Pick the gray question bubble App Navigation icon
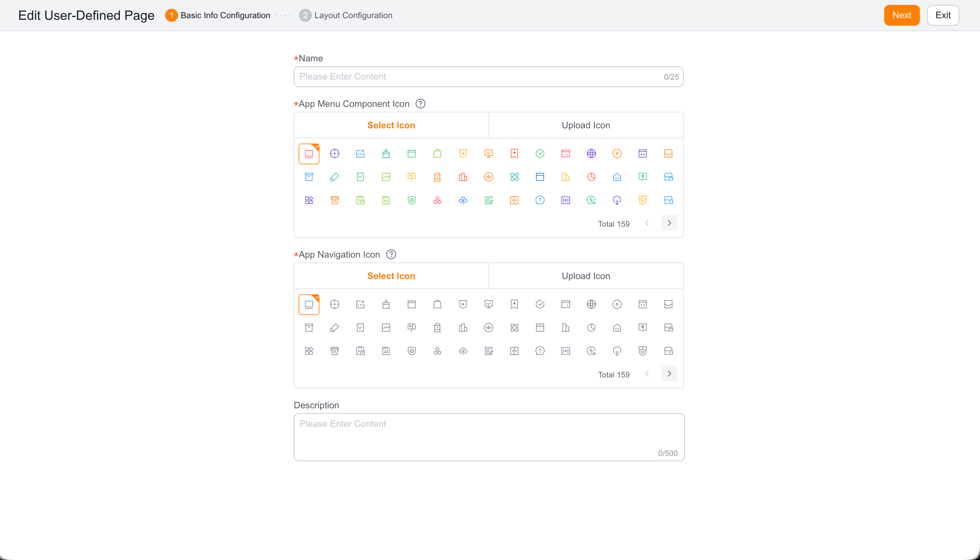 tap(540, 351)
